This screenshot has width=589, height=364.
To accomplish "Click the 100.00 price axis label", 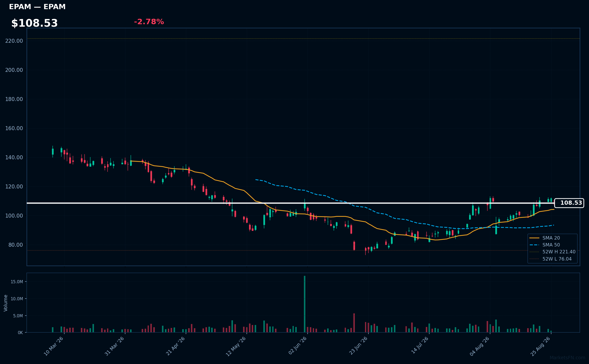I will click(14, 216).
